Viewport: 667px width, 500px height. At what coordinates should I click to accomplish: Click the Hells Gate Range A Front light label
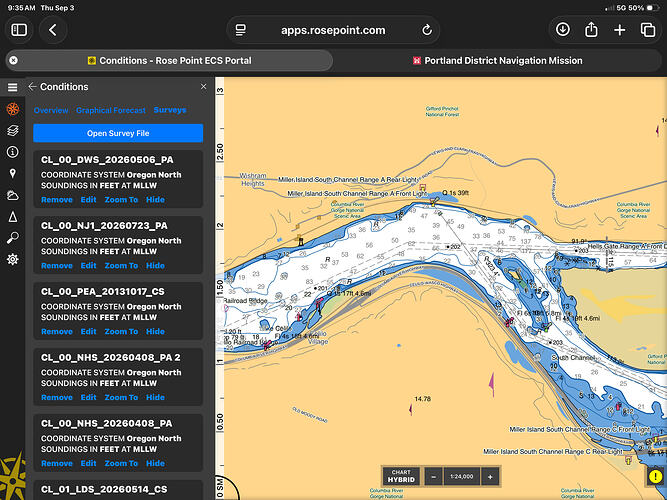pos(627,246)
